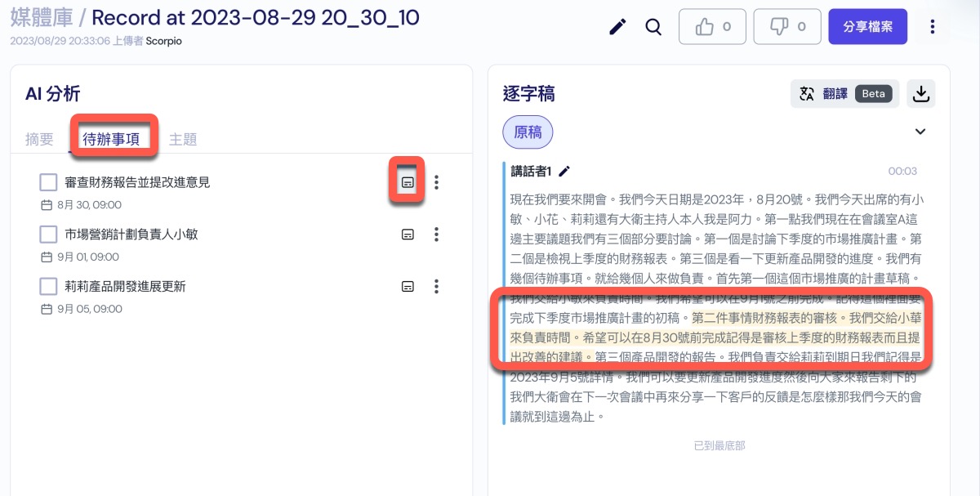Open the top-right three-dot more menu

tap(933, 27)
